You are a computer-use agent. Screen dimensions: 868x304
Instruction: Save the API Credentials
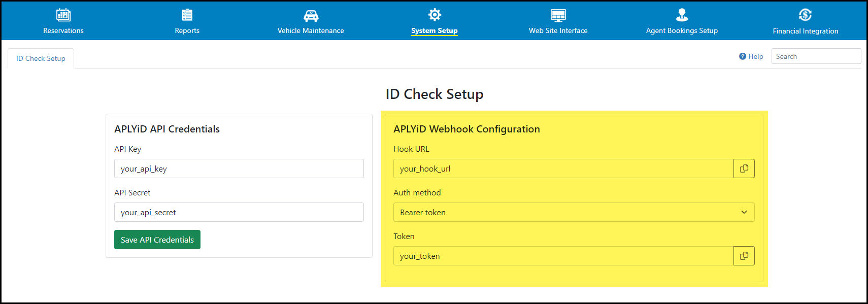157,240
